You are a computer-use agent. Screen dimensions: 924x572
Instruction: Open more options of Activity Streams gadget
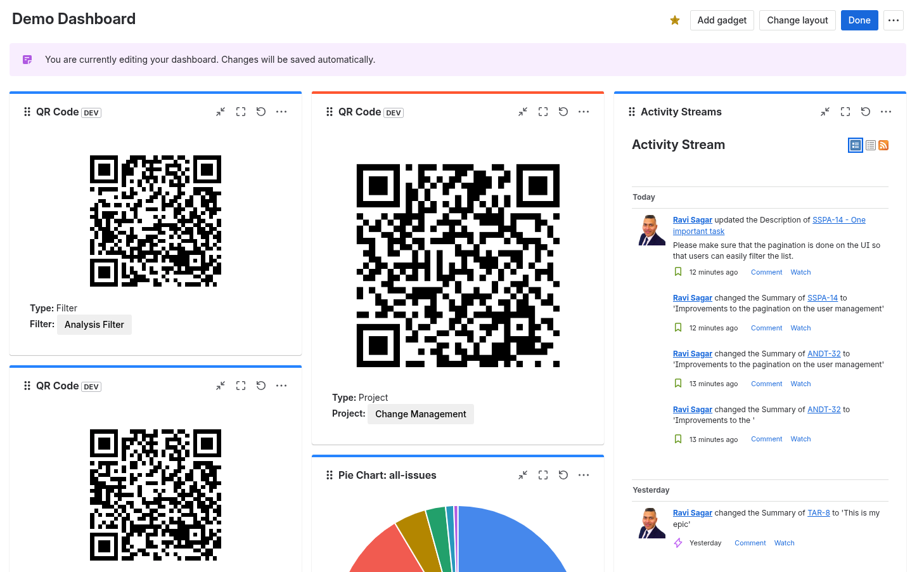click(x=886, y=112)
